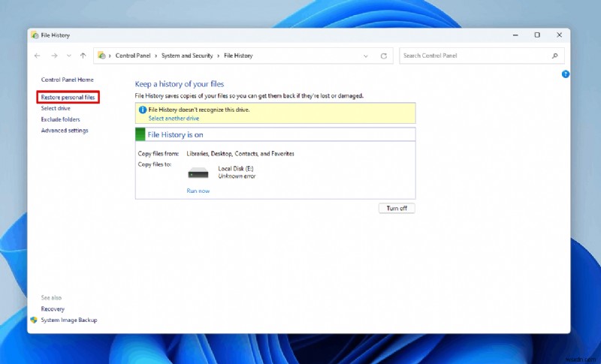Click the Local Disk (E:) label
Screen dimensions: 601x364
[x=236, y=168]
